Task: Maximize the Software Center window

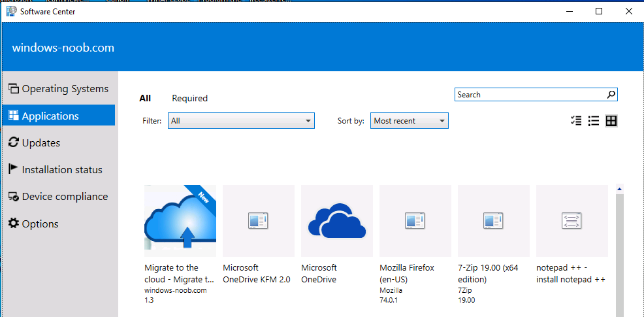Action: click(599, 12)
